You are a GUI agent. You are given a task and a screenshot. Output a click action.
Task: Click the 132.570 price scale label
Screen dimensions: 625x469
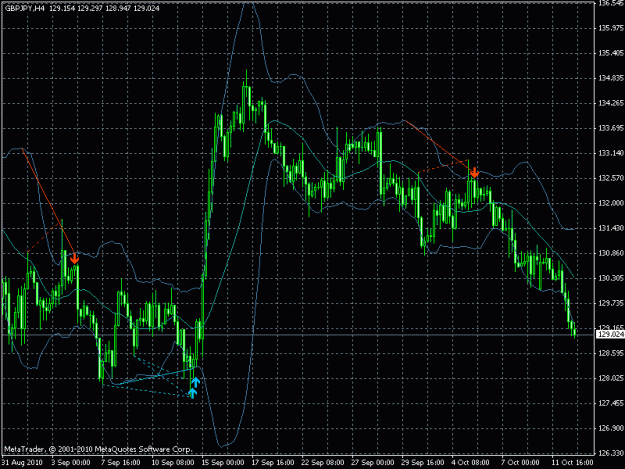[611, 178]
